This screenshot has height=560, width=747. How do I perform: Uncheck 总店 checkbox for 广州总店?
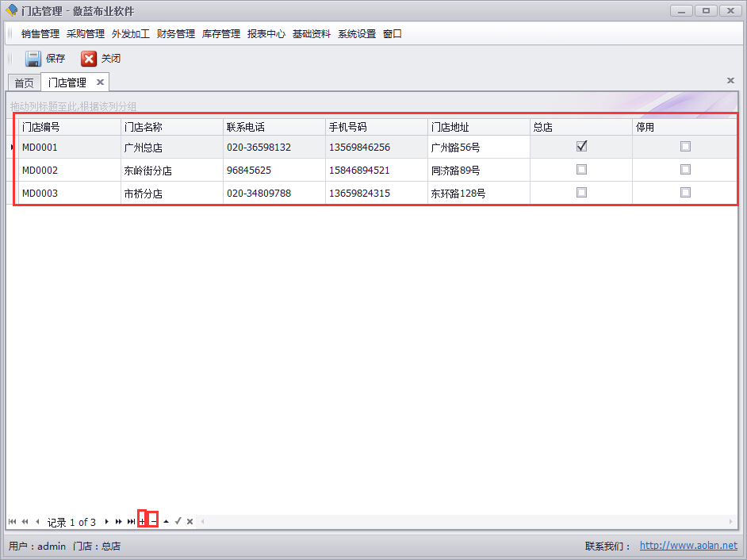click(581, 147)
